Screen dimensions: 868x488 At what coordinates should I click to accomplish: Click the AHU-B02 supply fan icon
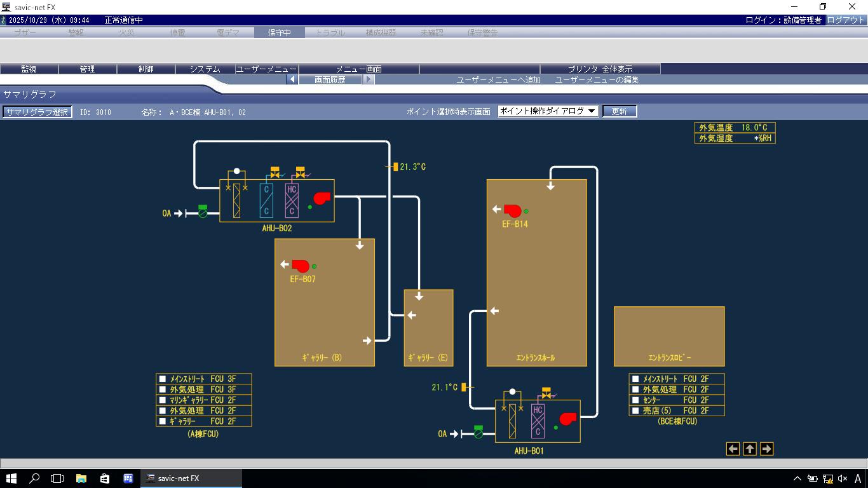click(322, 198)
